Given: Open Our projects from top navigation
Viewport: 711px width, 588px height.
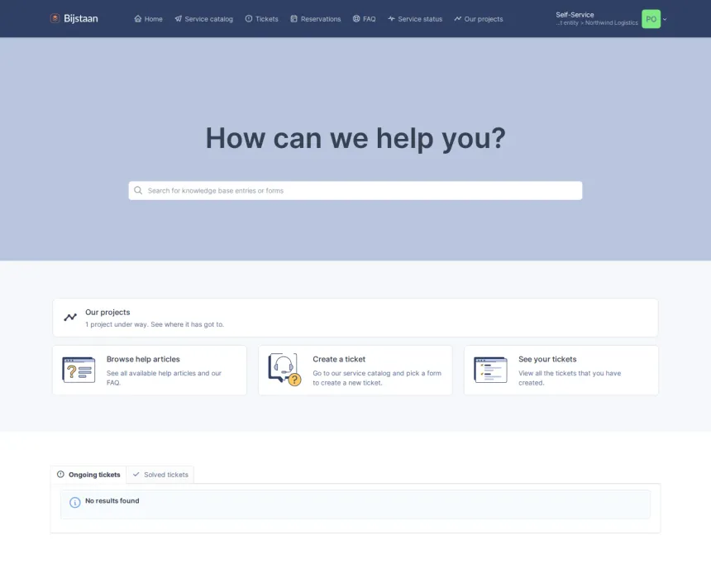Looking at the screenshot, I should pyautogui.click(x=479, y=19).
